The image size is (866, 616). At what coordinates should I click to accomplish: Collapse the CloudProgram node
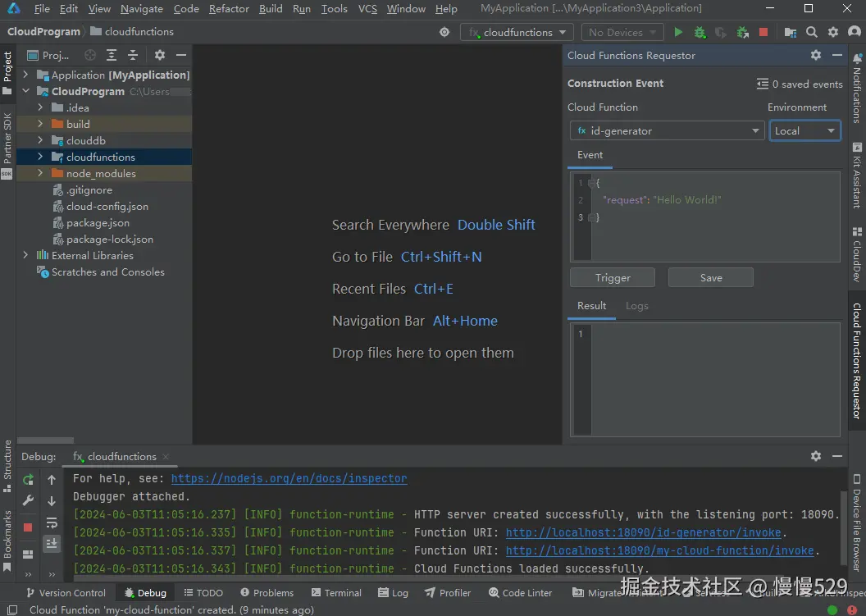pyautogui.click(x=25, y=90)
